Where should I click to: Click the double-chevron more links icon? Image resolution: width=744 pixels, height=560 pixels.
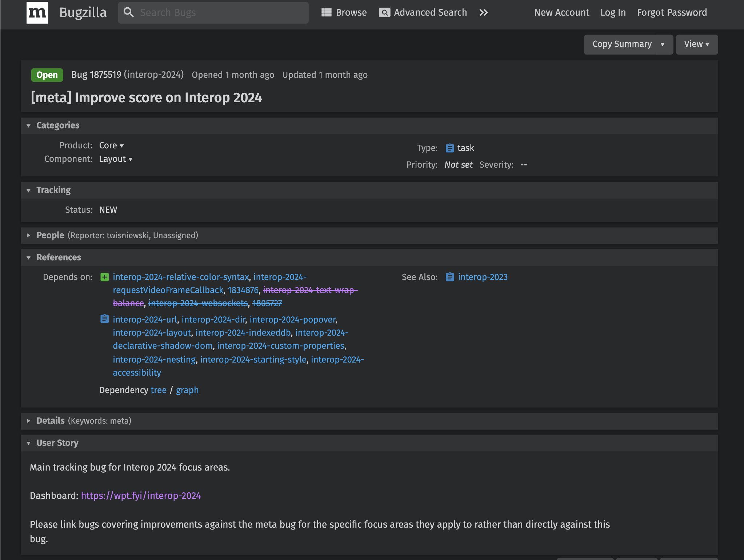pos(483,13)
